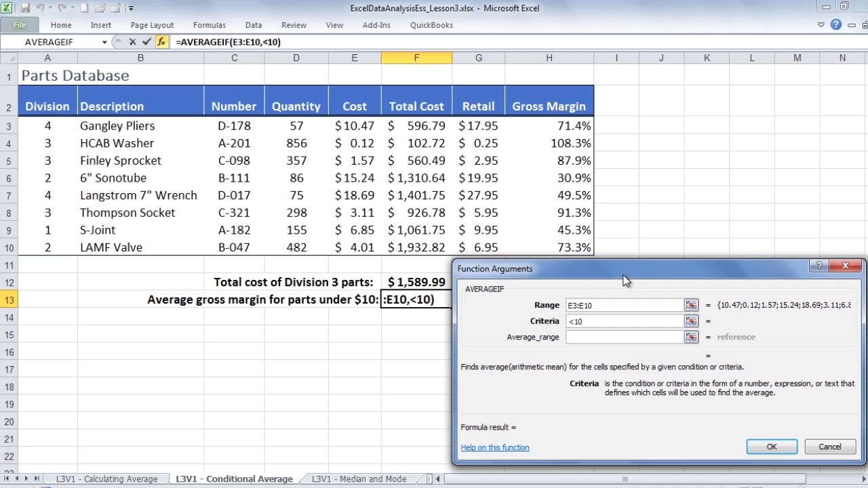Click the Criteria input field

pos(624,321)
